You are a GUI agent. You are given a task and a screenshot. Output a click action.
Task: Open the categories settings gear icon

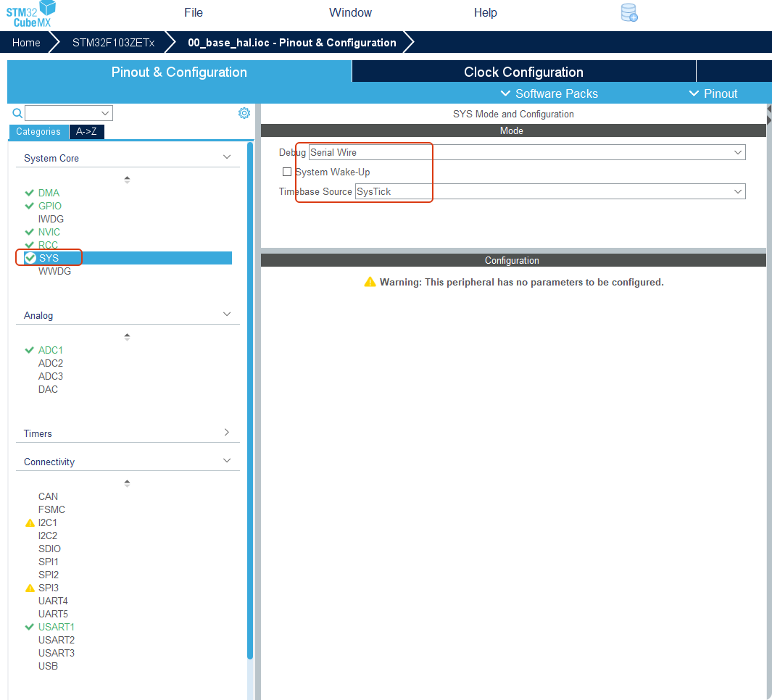point(244,113)
